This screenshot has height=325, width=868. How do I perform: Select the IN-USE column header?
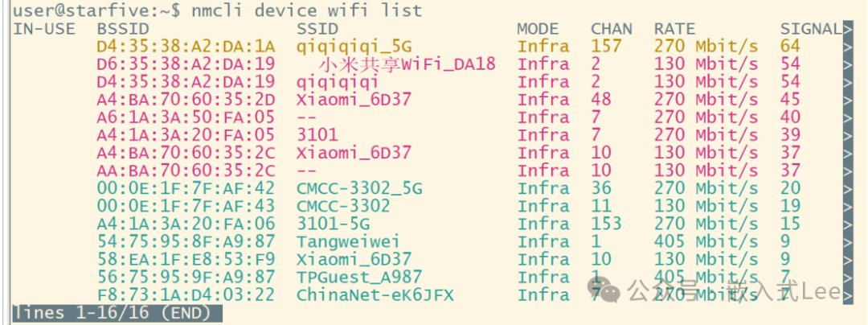(x=44, y=30)
